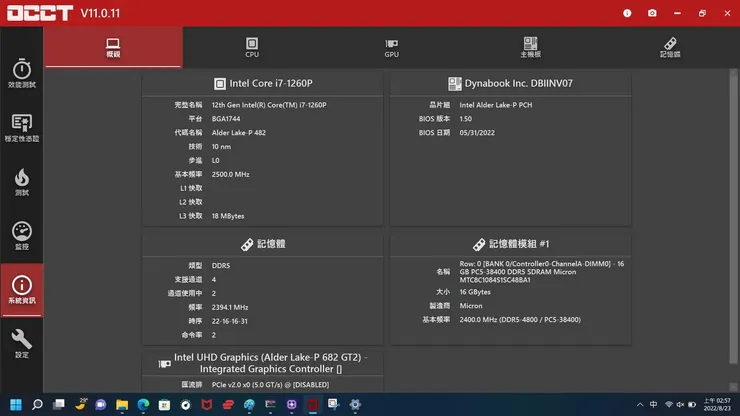The height and width of the screenshot is (416, 740).
Task: Show hidden tray icons chevron
Action: 640,405
